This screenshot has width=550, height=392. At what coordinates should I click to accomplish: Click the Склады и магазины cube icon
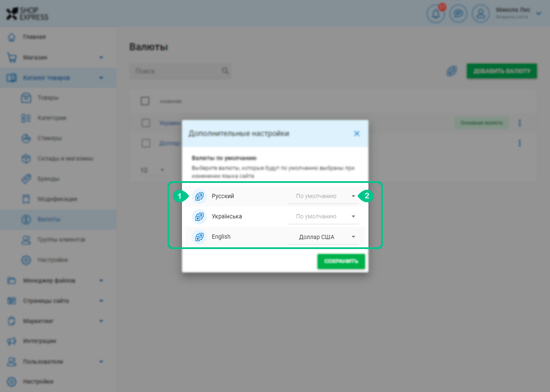(x=26, y=158)
